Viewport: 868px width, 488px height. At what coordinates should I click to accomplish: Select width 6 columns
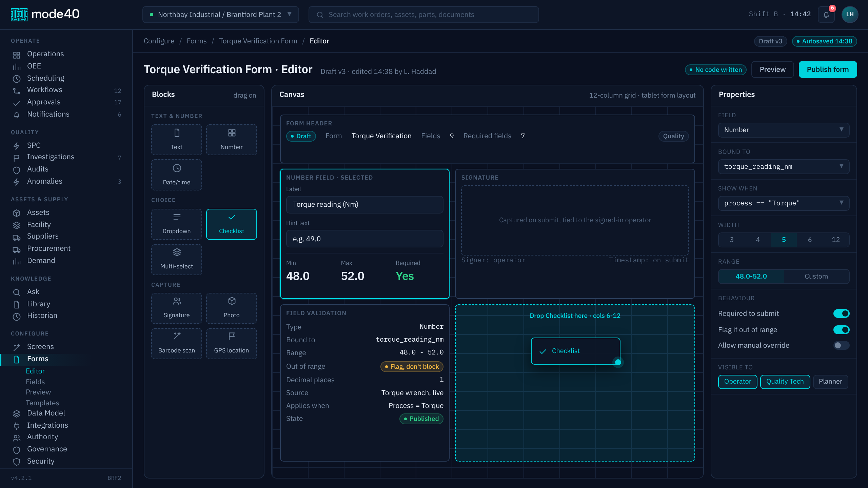(x=810, y=240)
